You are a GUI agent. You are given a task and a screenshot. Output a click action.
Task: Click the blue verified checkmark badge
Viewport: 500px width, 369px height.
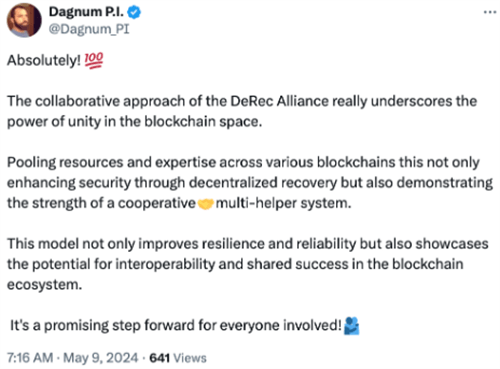click(134, 12)
